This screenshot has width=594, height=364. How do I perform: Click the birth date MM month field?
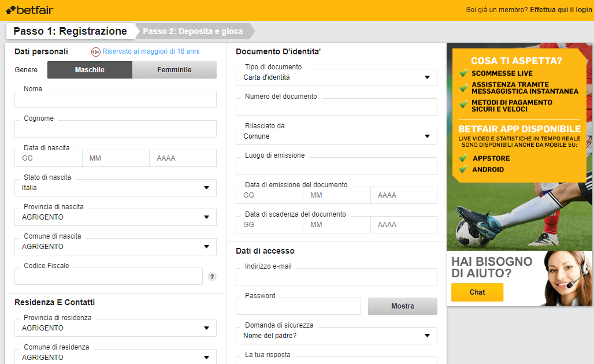[116, 158]
